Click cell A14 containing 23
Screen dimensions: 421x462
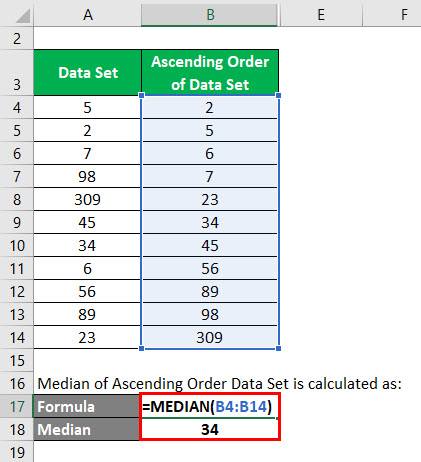click(87, 337)
